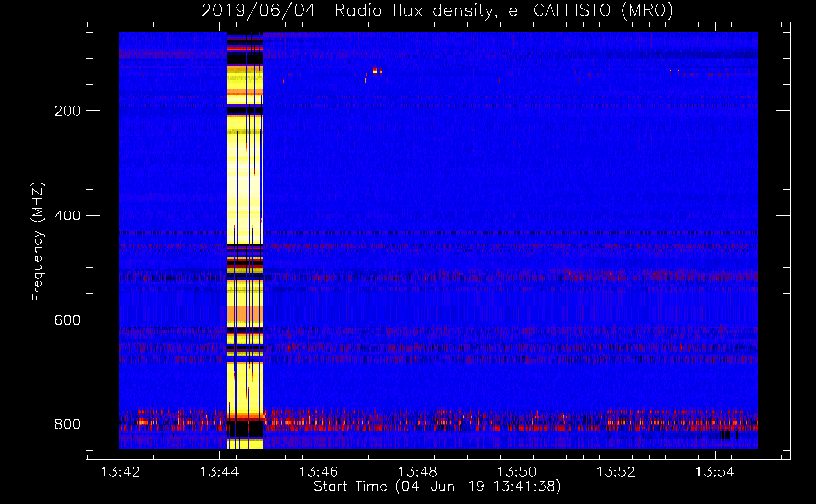
Task: Click the 13:54 time tick label
Action: point(715,472)
